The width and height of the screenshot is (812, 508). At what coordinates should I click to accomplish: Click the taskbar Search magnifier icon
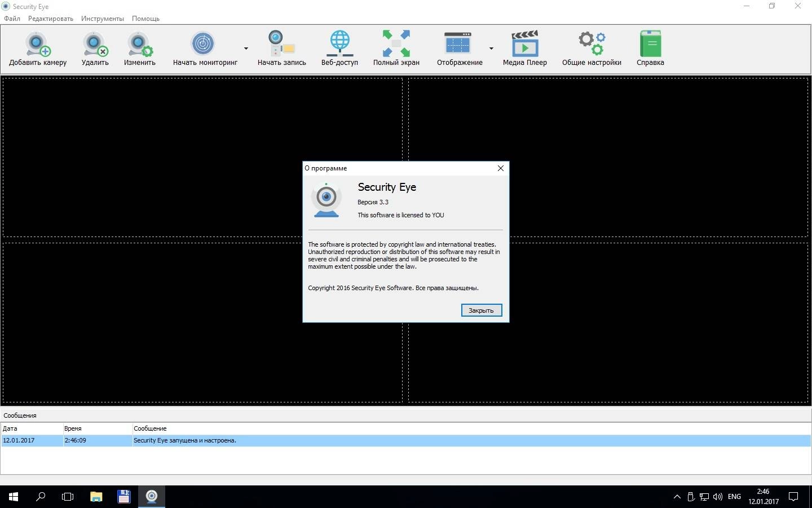click(x=41, y=497)
